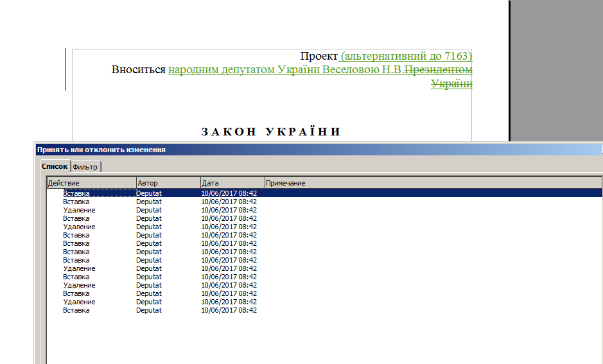Click Deputat in the highlighted row
This screenshot has width=603, height=364.
149,193
